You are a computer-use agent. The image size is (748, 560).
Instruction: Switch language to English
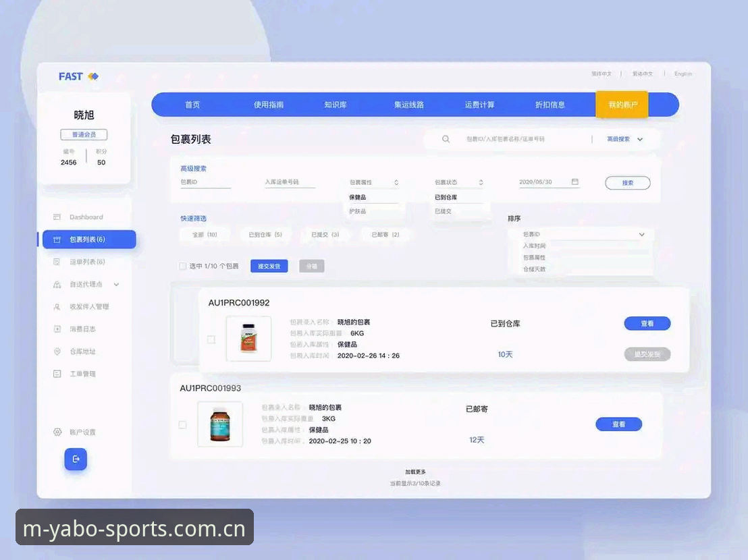[683, 74]
